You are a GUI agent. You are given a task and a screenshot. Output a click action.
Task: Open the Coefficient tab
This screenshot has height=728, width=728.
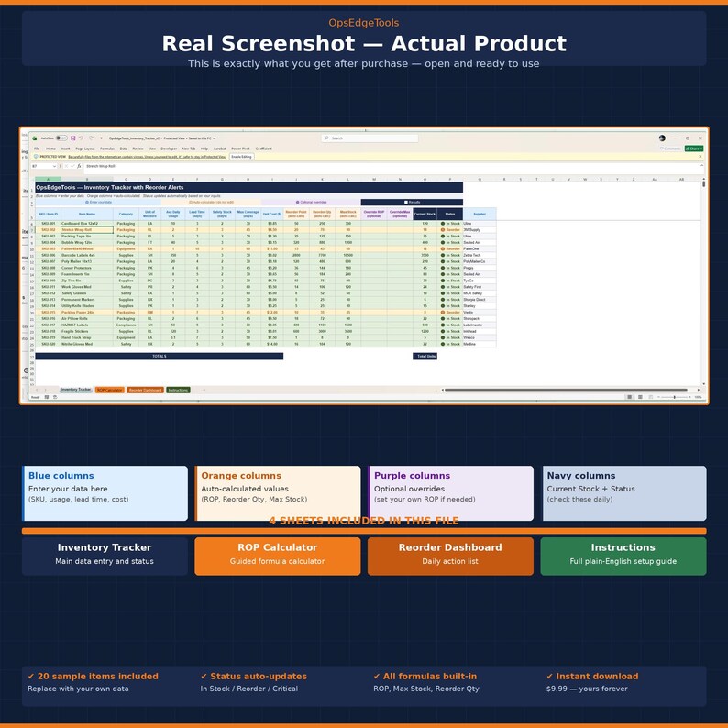pyautogui.click(x=264, y=149)
